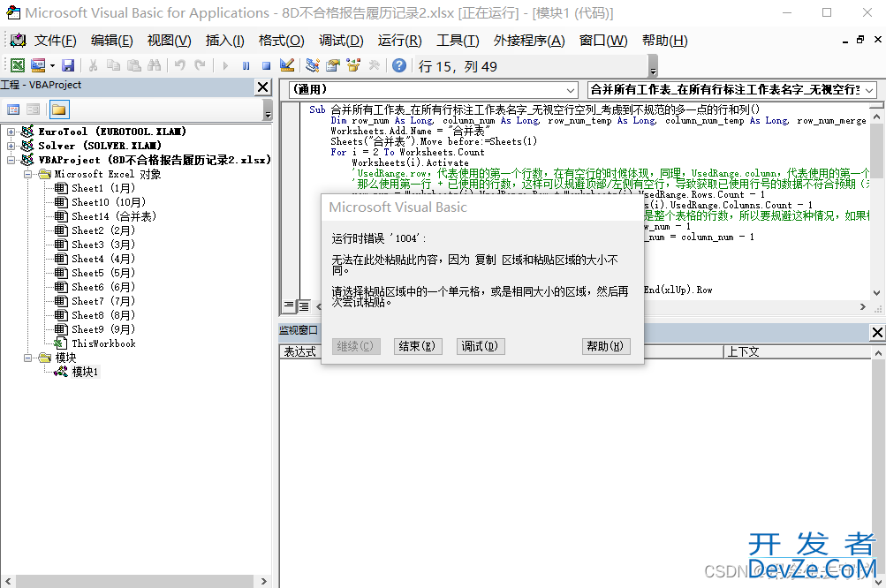Viewport: 886px width, 588px height.
Task: Collapse the 模块 folder node
Action: coord(27,358)
